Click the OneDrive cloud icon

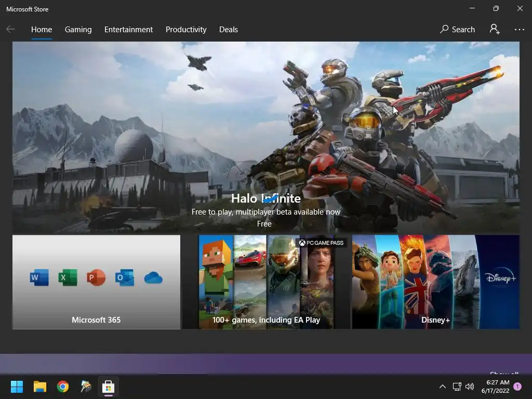tap(153, 277)
